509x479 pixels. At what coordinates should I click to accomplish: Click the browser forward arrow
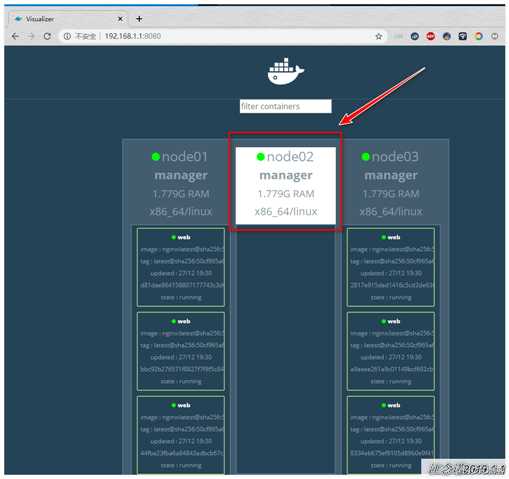point(31,36)
